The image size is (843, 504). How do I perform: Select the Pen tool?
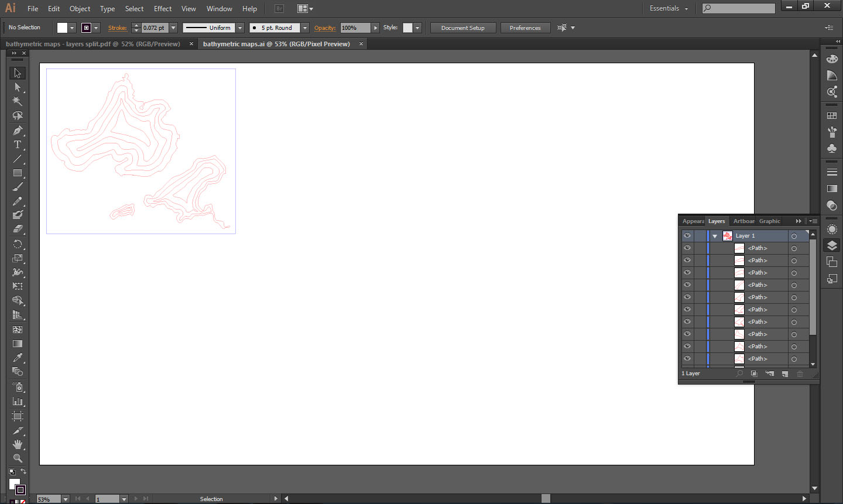(18, 131)
